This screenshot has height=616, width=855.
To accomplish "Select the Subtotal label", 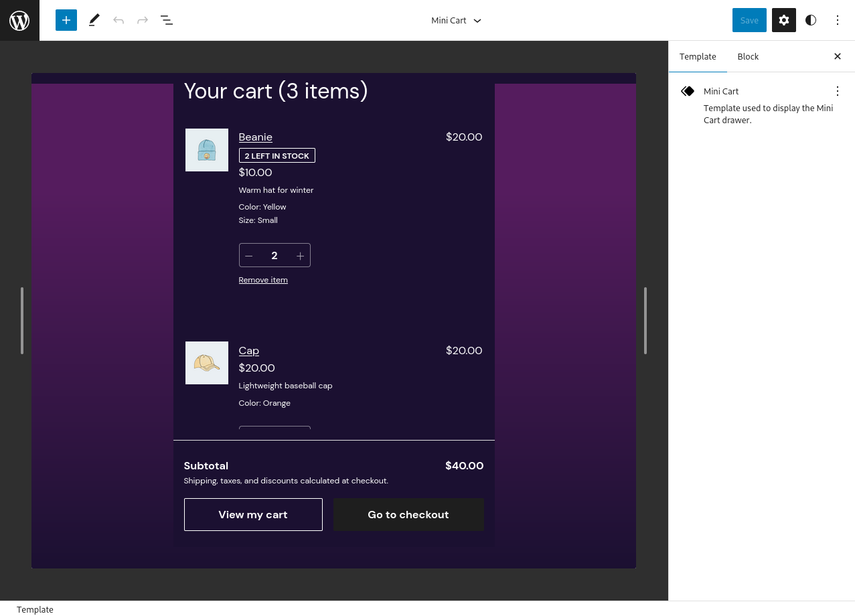I will [x=206, y=466].
